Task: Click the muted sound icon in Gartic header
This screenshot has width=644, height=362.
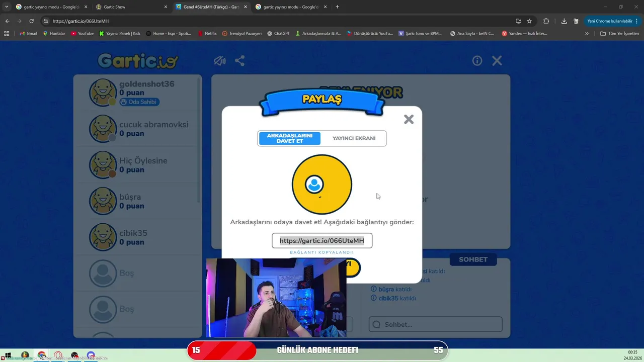Action: (220, 61)
